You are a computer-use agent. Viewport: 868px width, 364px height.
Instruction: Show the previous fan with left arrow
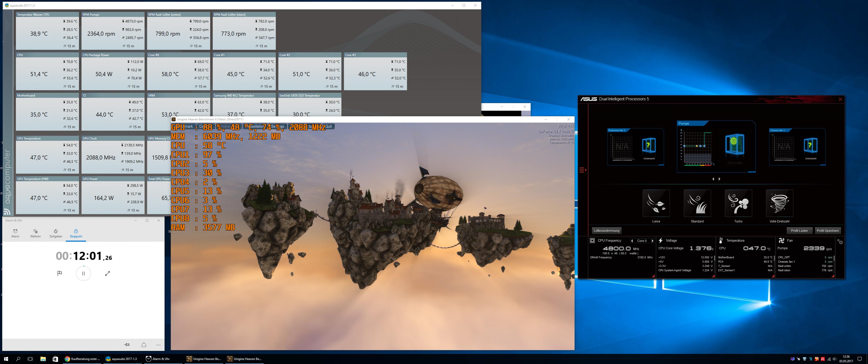tap(713, 179)
